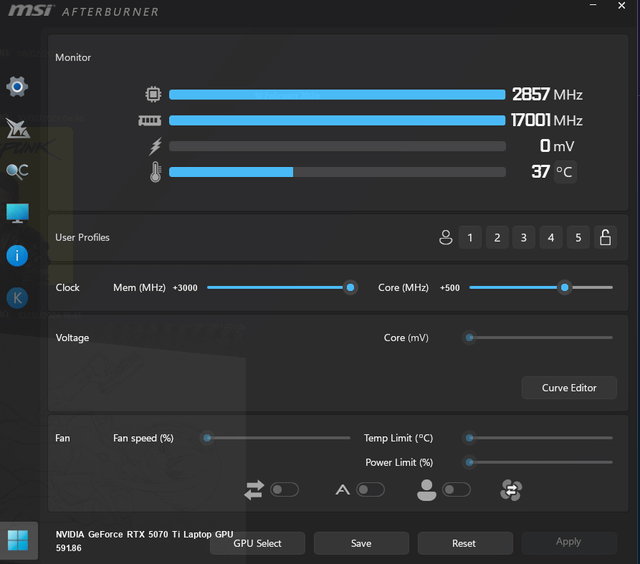Click the fan sync icon
Screen dimensions: 640x564
(x=511, y=490)
